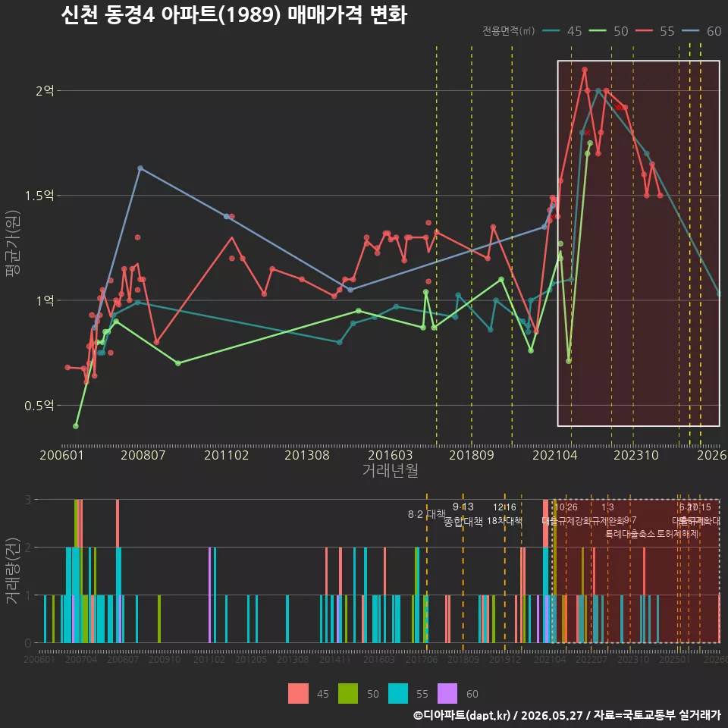
Task: Click the '1.5억' y-axis label
Action: [39, 196]
